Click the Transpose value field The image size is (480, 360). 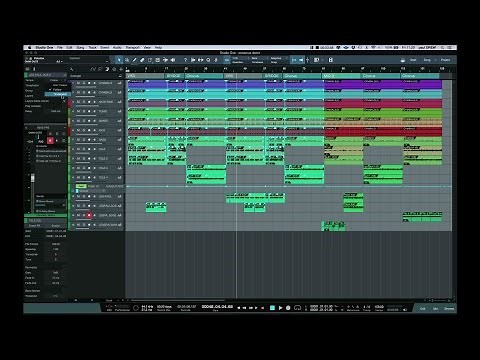(56, 254)
